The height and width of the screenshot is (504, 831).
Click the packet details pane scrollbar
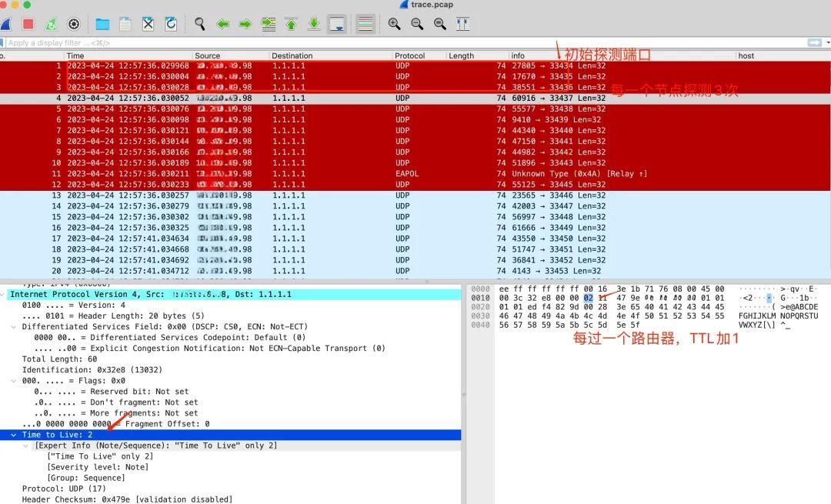(465, 385)
